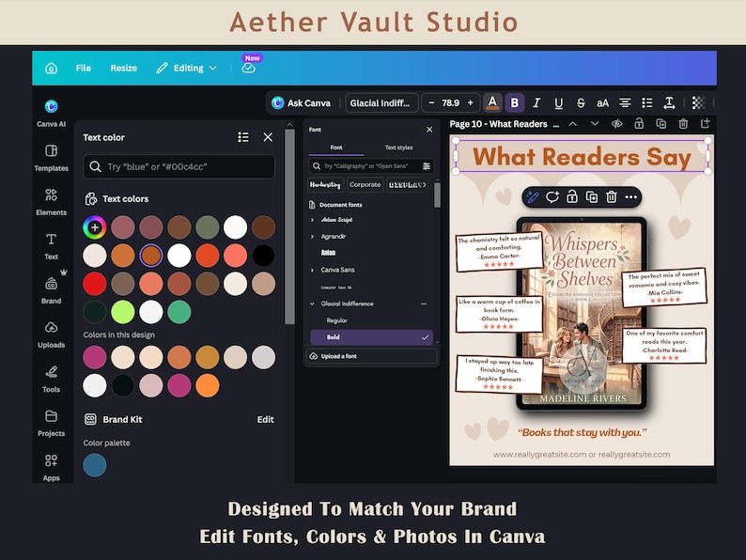Click the duplicate page icon
Image resolution: width=746 pixels, height=560 pixels.
pyautogui.click(x=661, y=124)
